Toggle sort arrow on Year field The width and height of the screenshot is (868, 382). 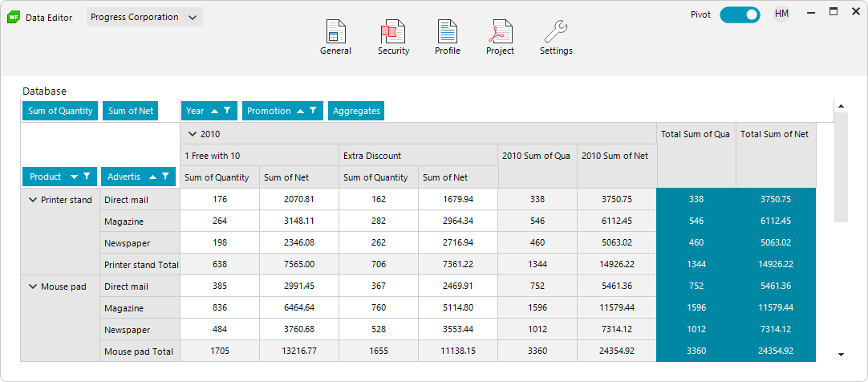(x=215, y=111)
